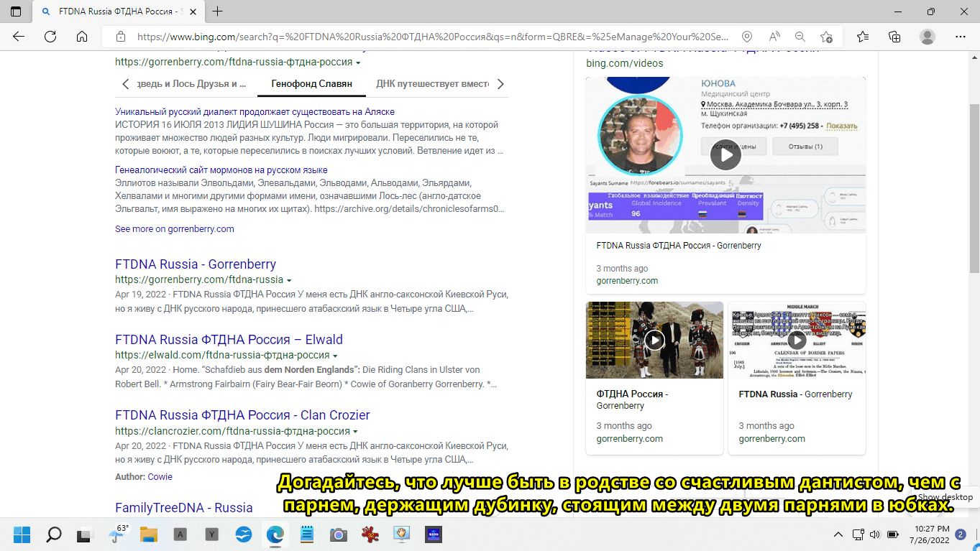Close the FTDNA Russia tab

[193, 11]
